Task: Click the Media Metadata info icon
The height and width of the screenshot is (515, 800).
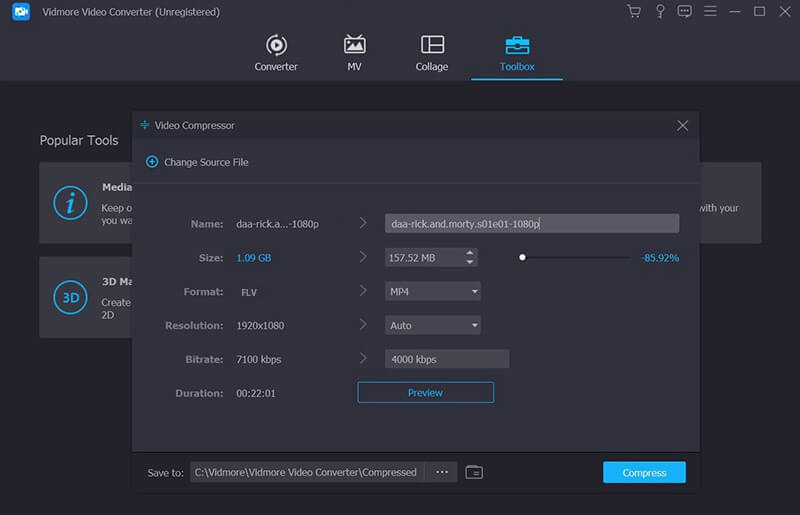Action: [70, 203]
